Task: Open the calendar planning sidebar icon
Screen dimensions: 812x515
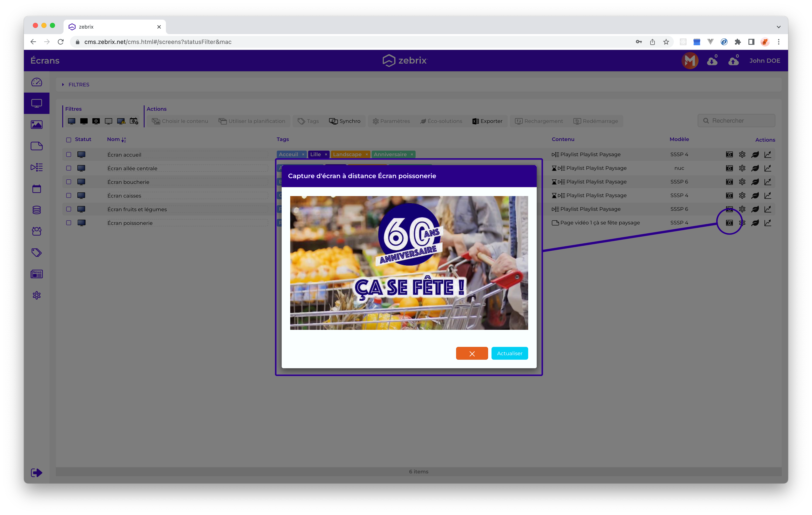Action: coord(36,189)
